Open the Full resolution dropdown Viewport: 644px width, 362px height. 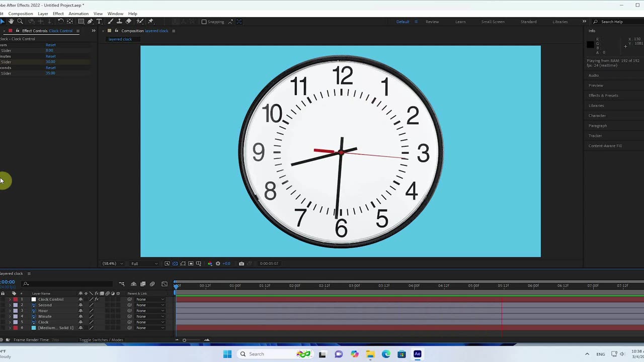pos(144,263)
